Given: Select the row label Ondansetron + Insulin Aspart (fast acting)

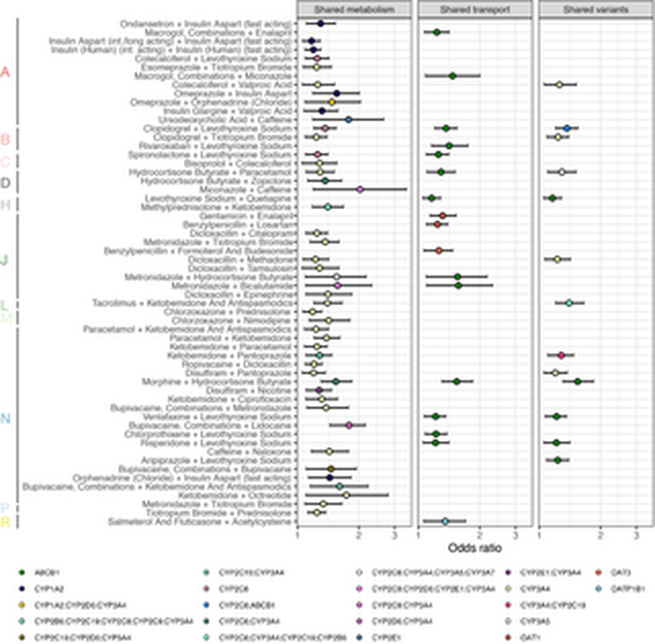Looking at the screenshot, I should click(205, 24).
